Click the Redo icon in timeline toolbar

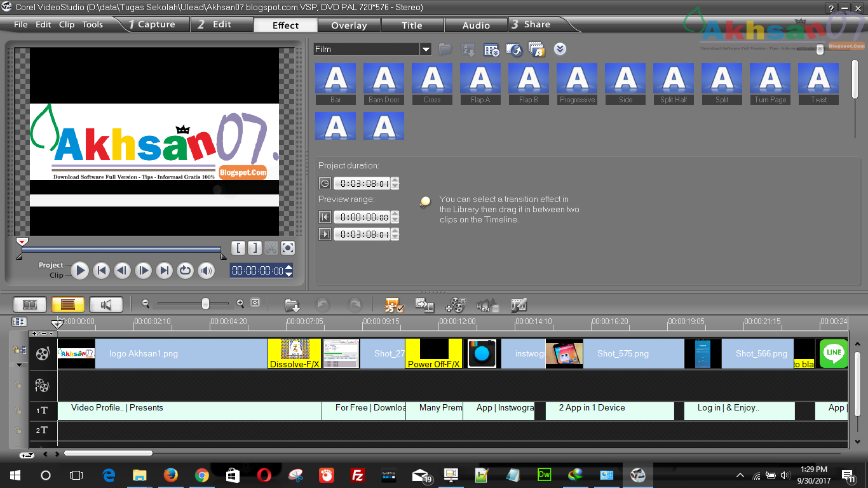point(354,304)
